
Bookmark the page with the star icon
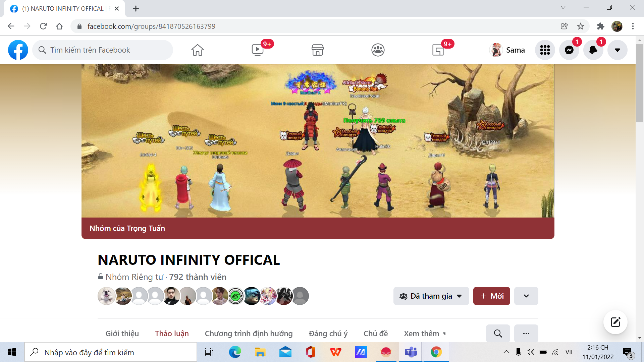[x=581, y=26]
